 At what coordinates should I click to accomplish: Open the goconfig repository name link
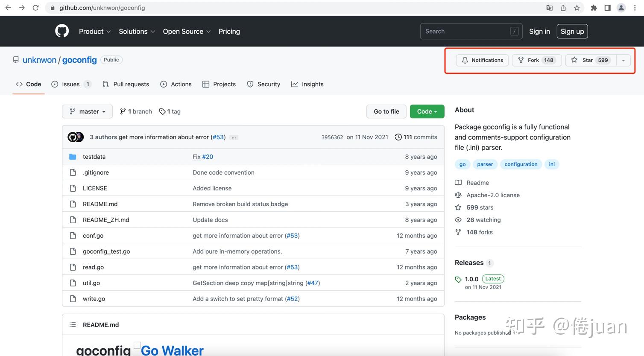point(79,60)
